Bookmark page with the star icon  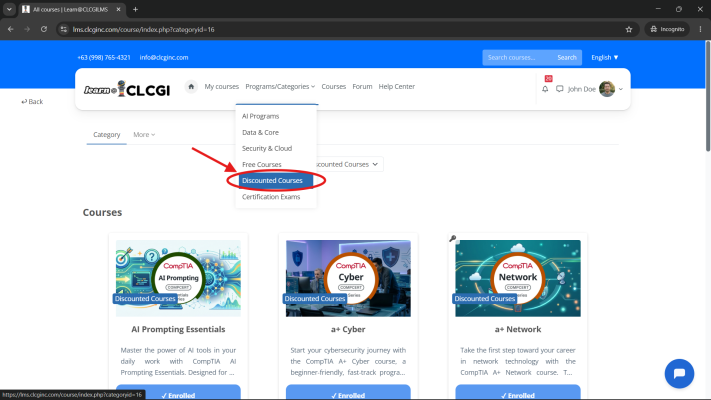click(628, 29)
